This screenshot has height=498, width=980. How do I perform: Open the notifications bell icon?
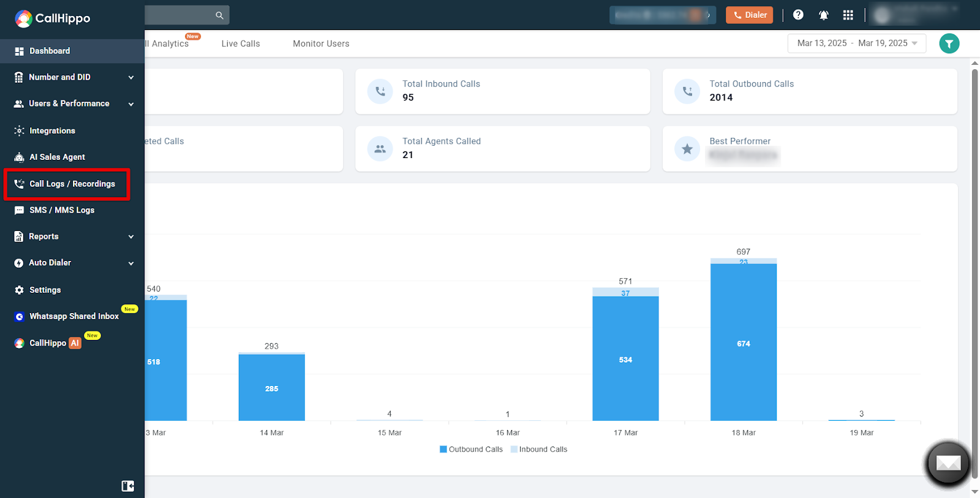(x=824, y=15)
